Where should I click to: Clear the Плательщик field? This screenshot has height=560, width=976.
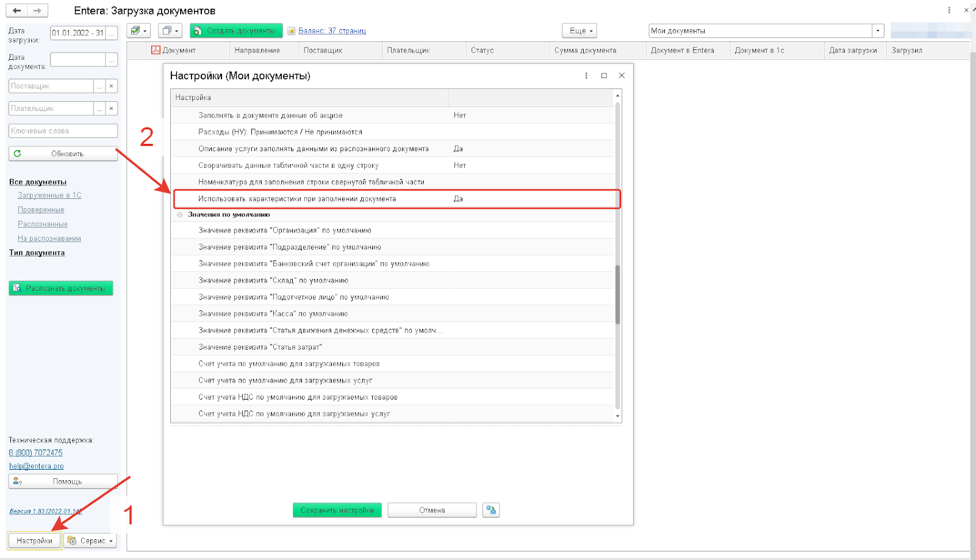pyautogui.click(x=111, y=109)
